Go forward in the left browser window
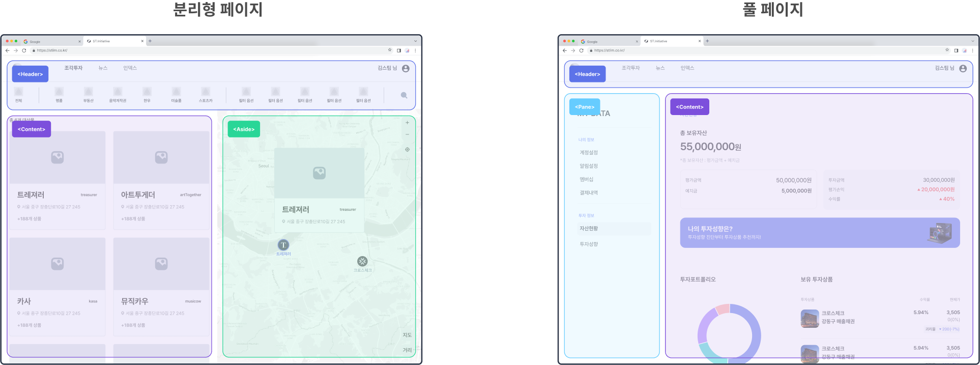 [x=16, y=50]
